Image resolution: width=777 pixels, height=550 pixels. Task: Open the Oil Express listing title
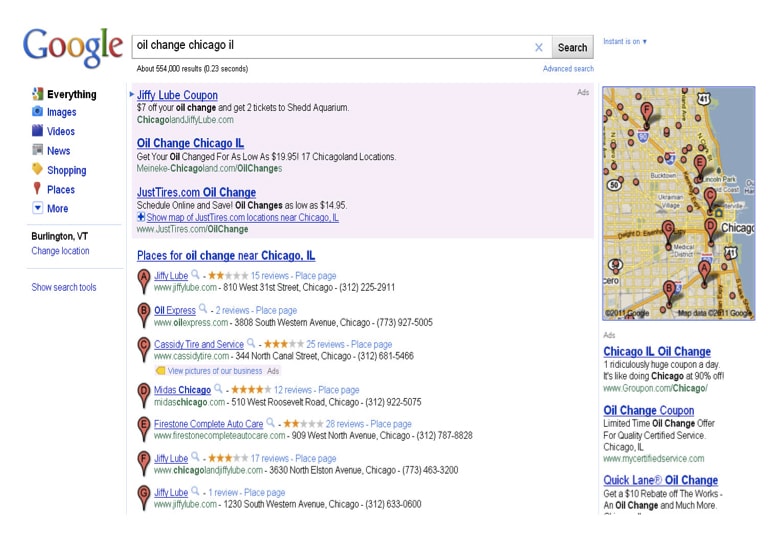175,310
